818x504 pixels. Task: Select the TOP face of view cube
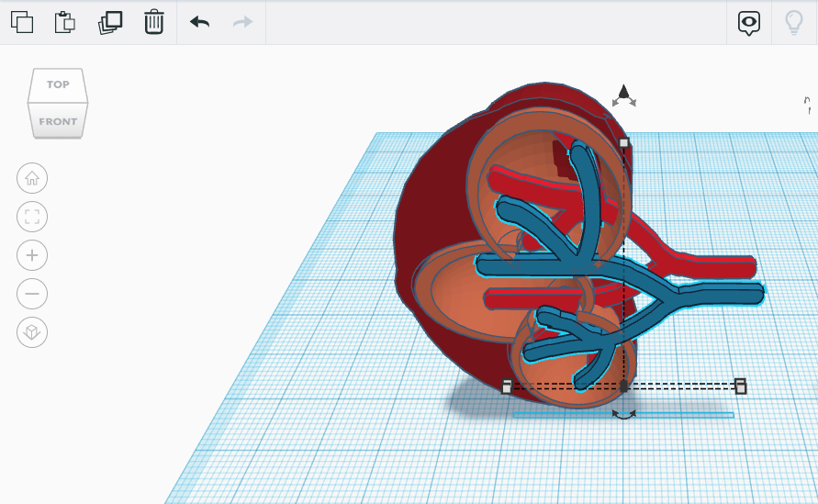point(58,84)
